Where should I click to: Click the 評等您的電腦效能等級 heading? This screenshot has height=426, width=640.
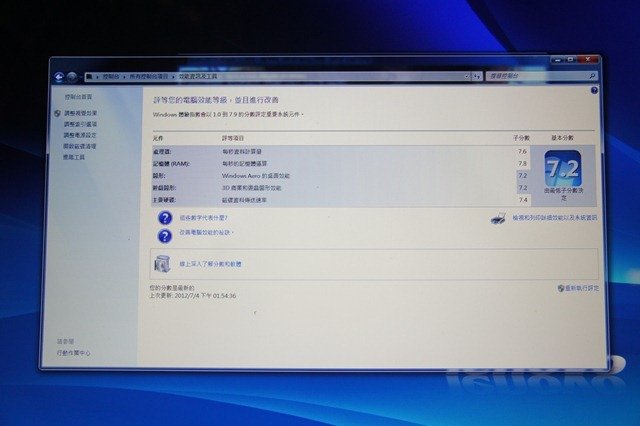pyautogui.click(x=216, y=100)
